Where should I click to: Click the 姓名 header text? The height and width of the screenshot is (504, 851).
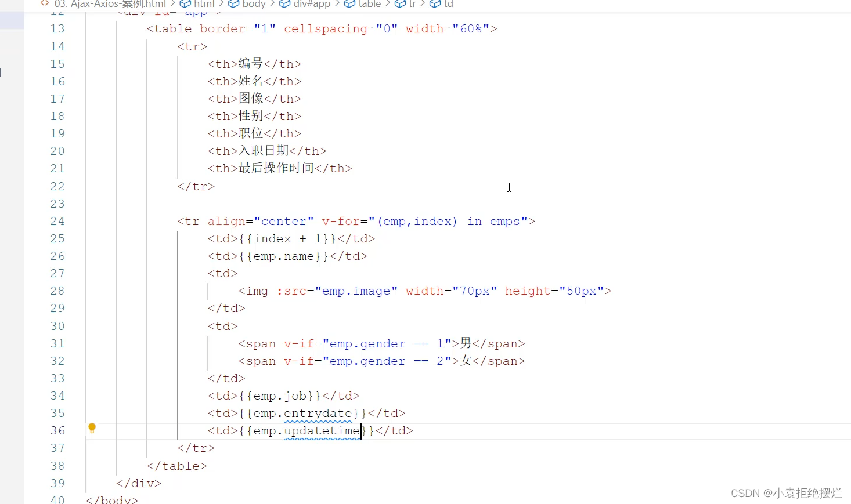point(251,81)
